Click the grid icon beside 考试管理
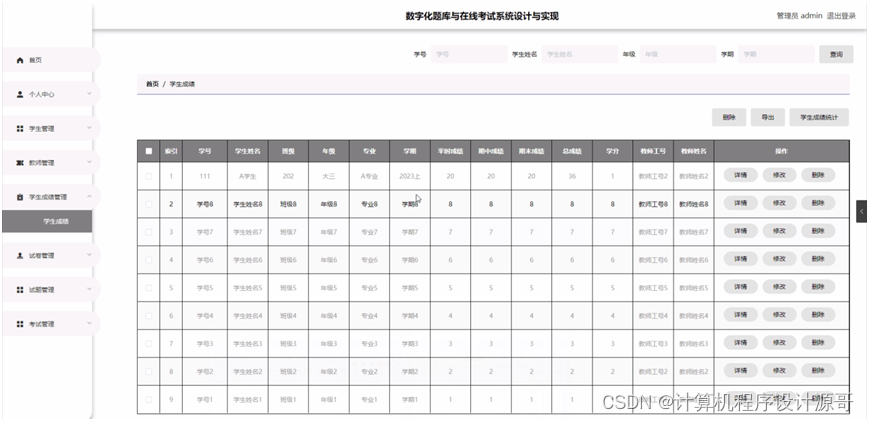869x421 pixels. (20, 324)
